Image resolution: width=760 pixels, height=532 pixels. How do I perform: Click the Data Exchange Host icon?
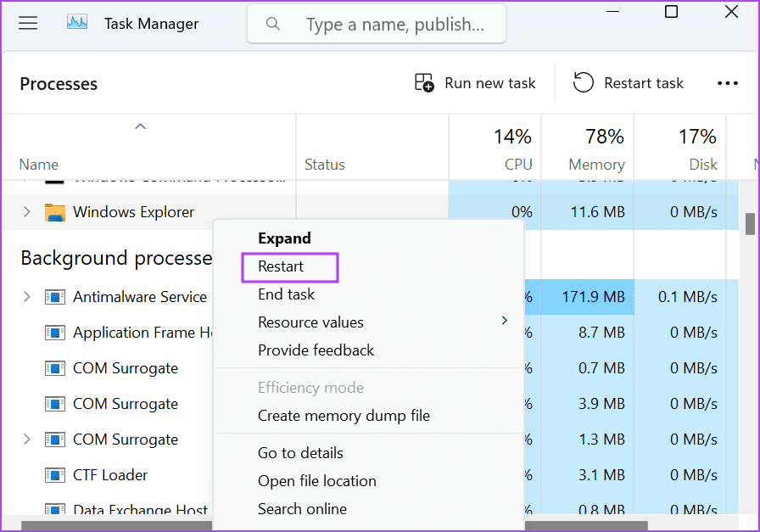click(x=53, y=510)
